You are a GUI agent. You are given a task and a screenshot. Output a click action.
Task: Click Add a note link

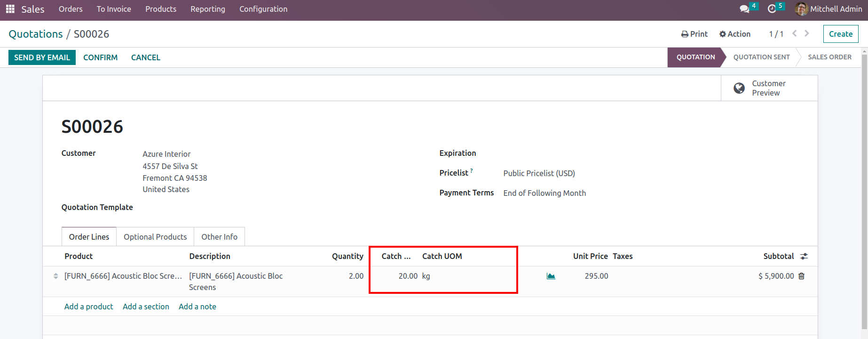click(197, 307)
